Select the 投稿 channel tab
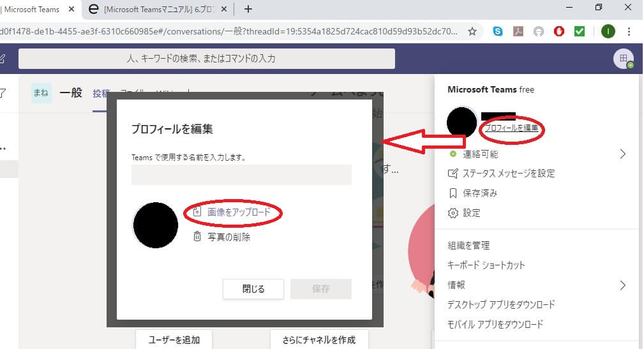This screenshot has width=644, height=349. 101,93
